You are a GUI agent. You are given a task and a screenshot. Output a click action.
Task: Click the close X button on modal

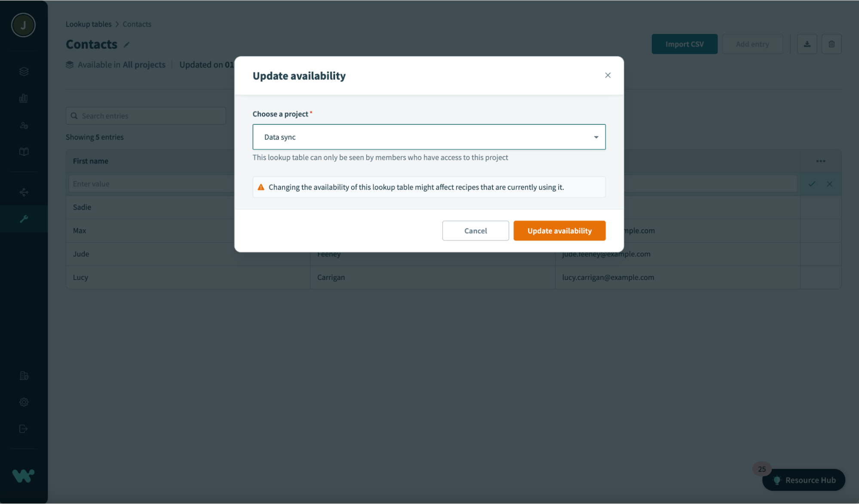click(608, 75)
